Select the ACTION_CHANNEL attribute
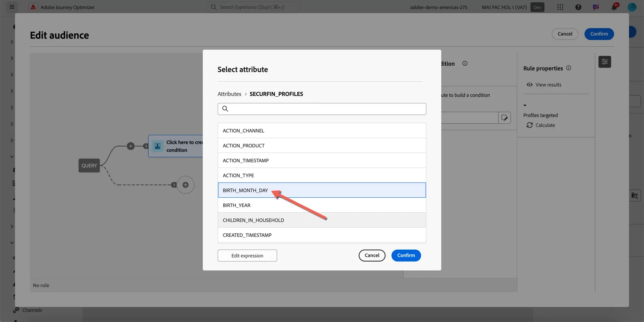Viewport: 644px width, 322px height. click(322, 131)
